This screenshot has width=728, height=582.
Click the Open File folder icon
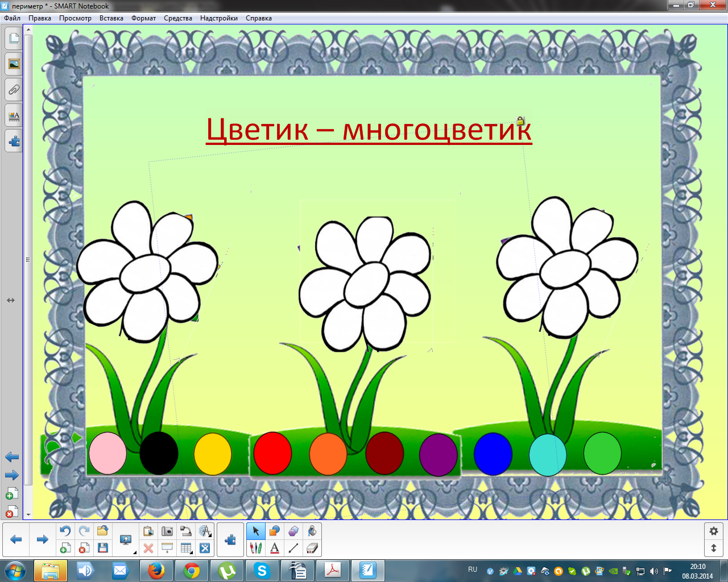(x=103, y=531)
